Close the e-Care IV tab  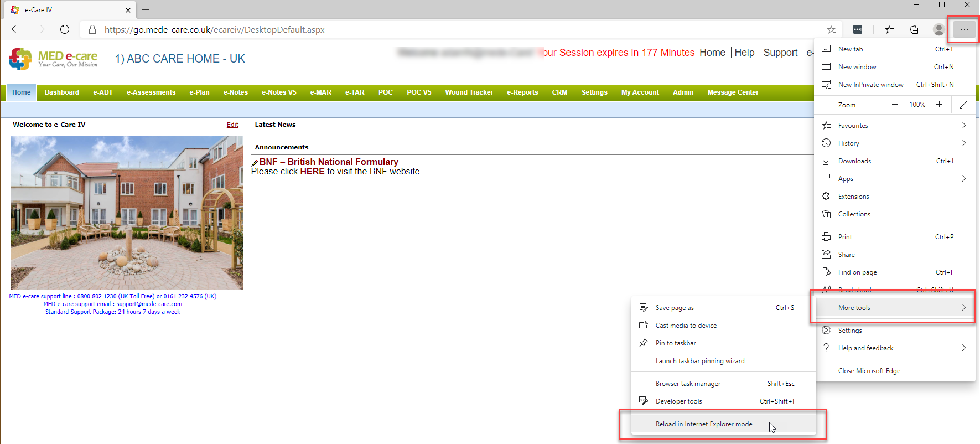click(128, 10)
